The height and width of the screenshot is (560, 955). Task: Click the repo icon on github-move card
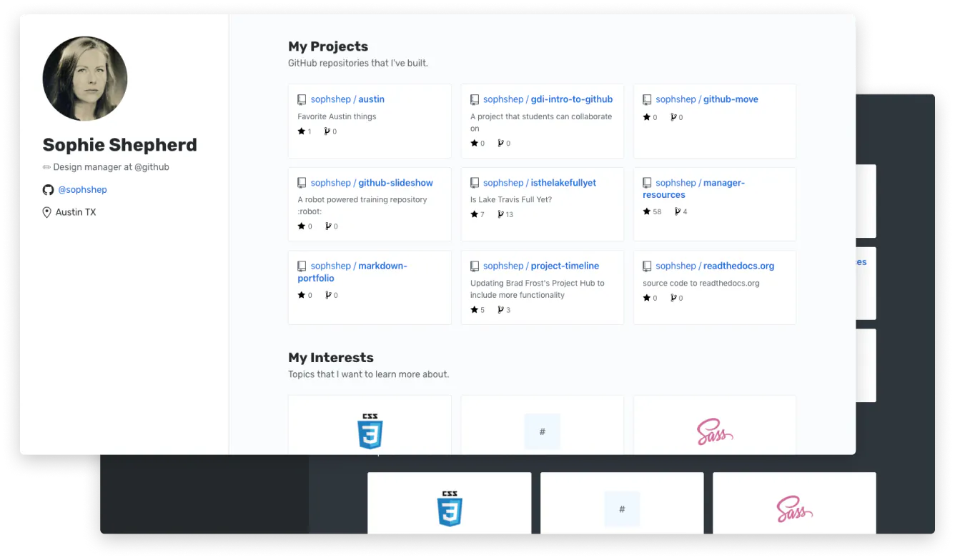tap(647, 100)
